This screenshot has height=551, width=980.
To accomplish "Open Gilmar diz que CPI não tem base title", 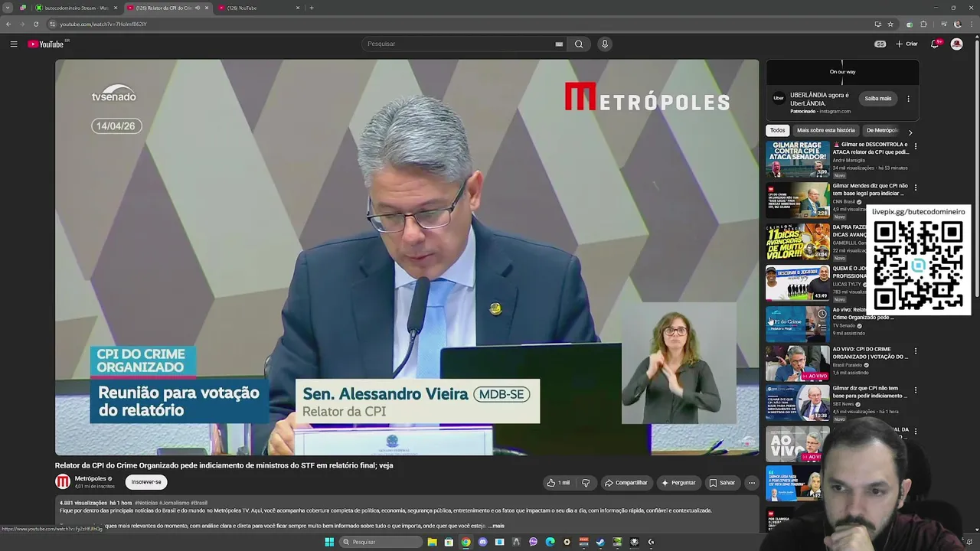I will click(871, 392).
